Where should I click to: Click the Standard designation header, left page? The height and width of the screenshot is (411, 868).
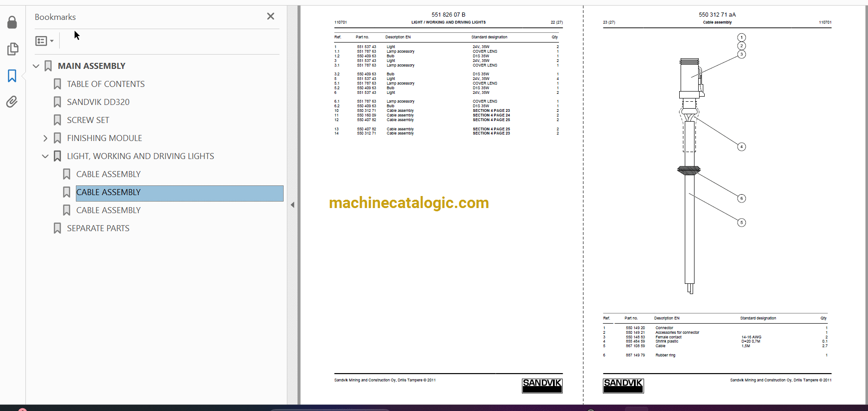pyautogui.click(x=489, y=37)
